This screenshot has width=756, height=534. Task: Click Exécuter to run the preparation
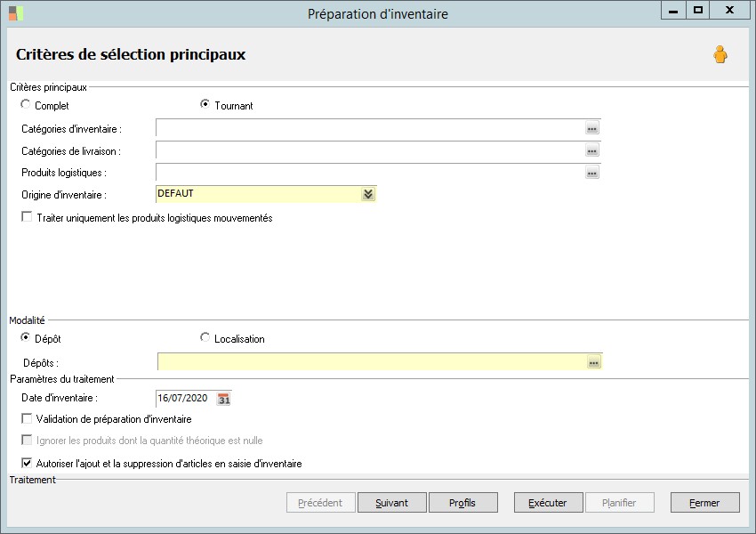click(547, 503)
